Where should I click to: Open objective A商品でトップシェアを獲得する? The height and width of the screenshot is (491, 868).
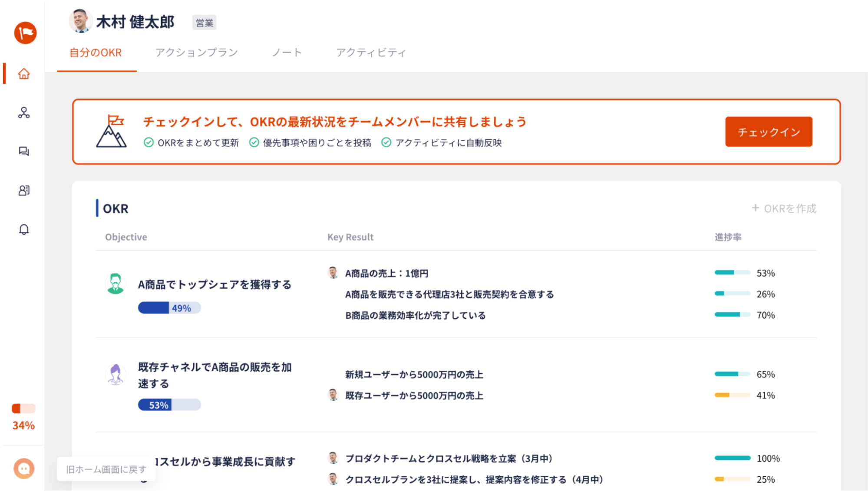tap(215, 284)
